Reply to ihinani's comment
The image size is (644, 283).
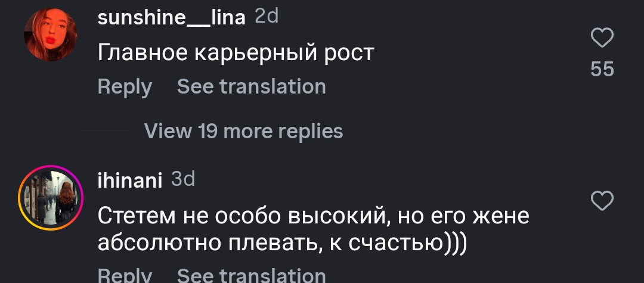125,275
